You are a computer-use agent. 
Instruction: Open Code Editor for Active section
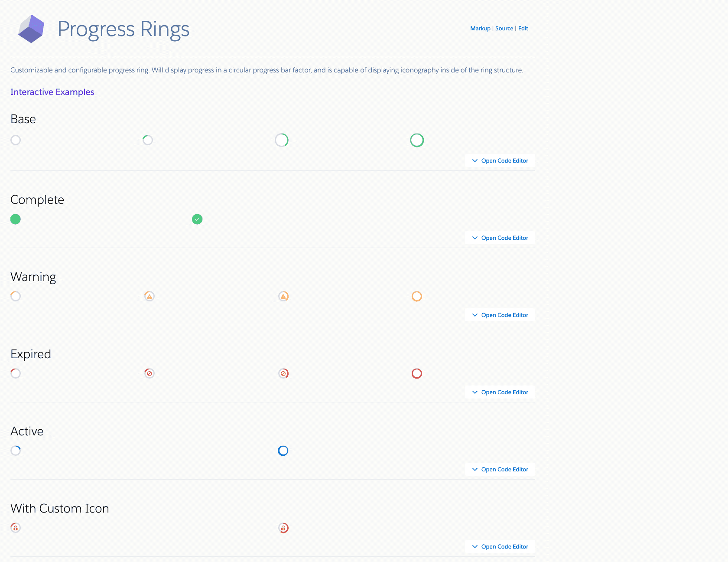pos(500,470)
